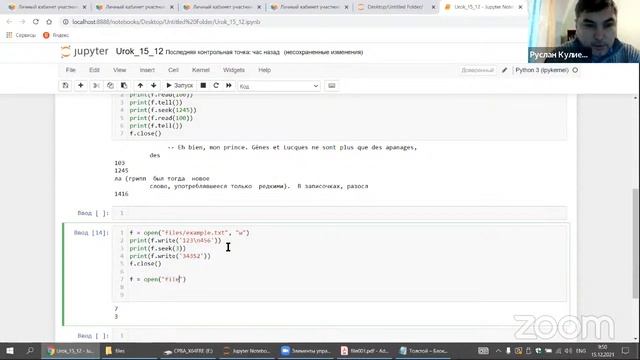This screenshot has height=360, width=640.
Task: Click the f.close() line in cell 14
Action: [145, 264]
